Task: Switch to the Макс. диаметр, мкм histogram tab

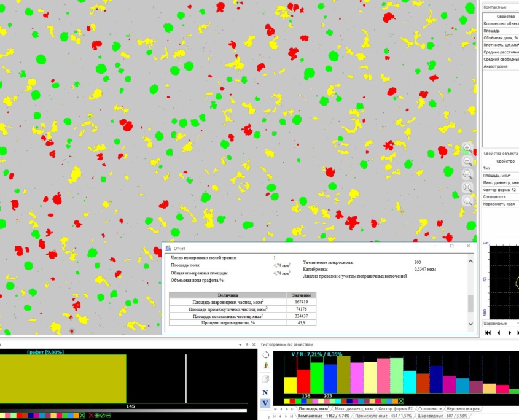Action: pyautogui.click(x=354, y=409)
